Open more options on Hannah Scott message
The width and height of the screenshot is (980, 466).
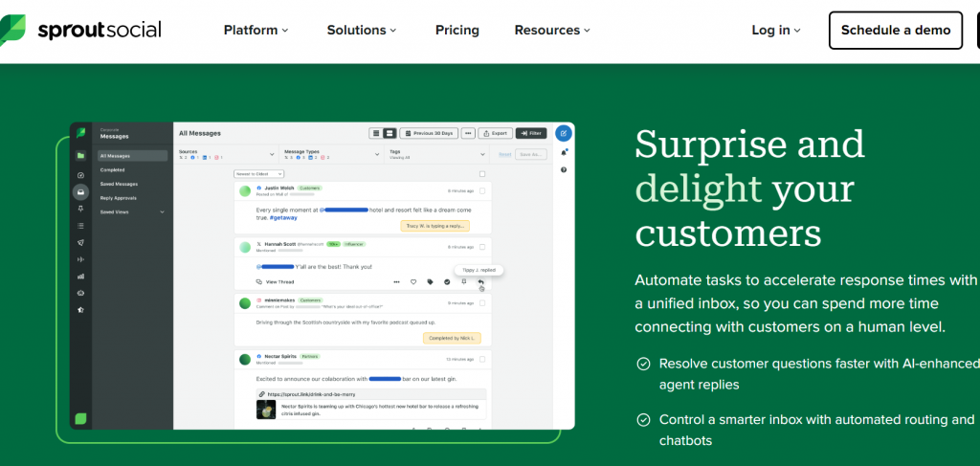click(396, 281)
